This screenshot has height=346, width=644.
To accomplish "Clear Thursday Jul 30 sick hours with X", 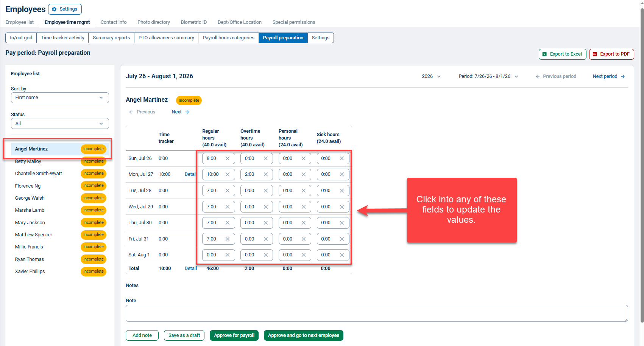I will pos(342,223).
